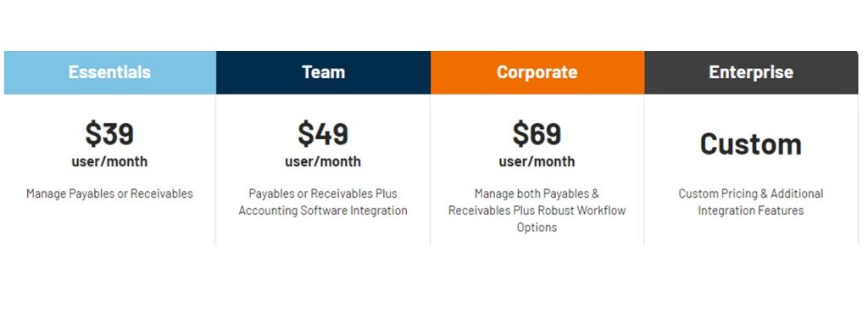
Task: Click the Custom Enterprise price text
Action: tap(751, 144)
